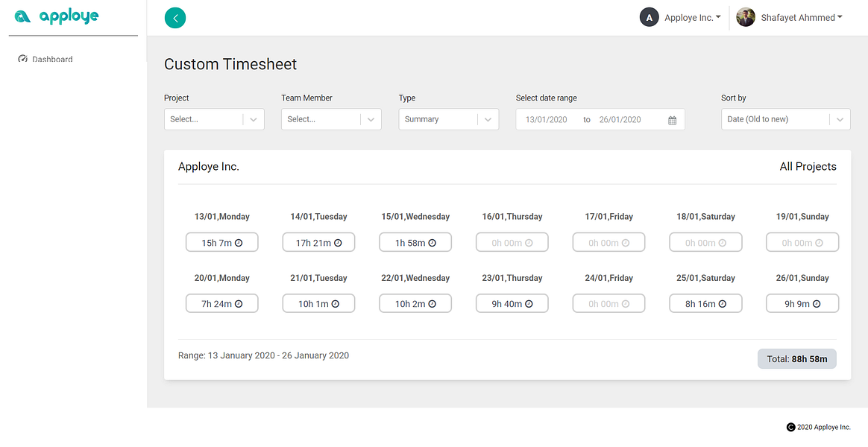Collapse sidebar with green back arrow button
Screen dimensions: 868x447
tap(175, 19)
